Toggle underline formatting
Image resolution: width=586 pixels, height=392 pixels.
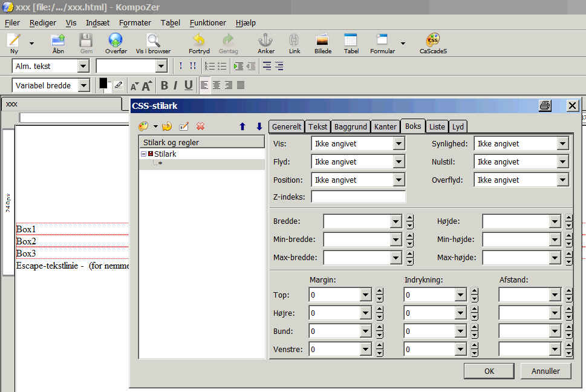[x=188, y=85]
